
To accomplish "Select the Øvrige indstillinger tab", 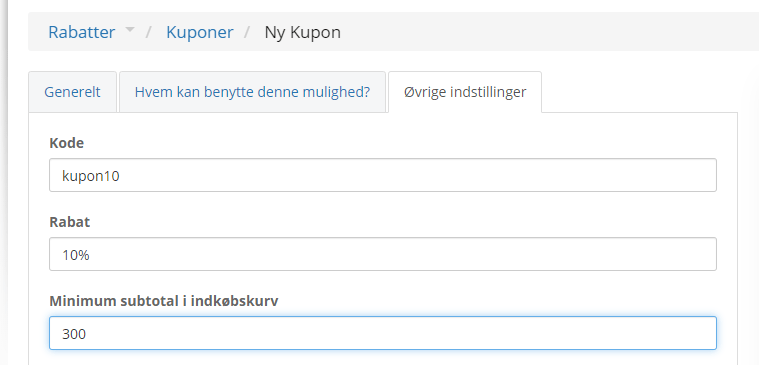I will (x=465, y=92).
